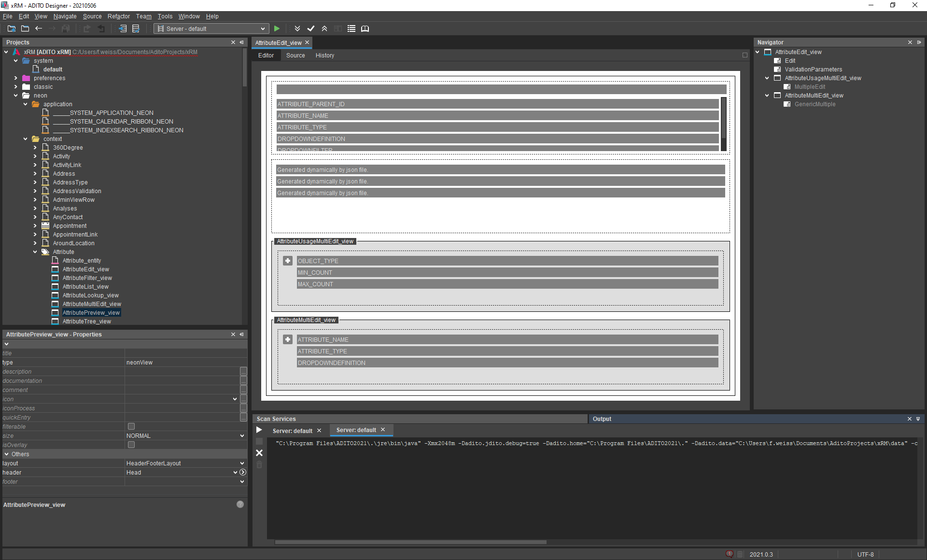Click the plus icon beside OBJECT_TYPE
The width and height of the screenshot is (927, 560).
click(x=288, y=261)
